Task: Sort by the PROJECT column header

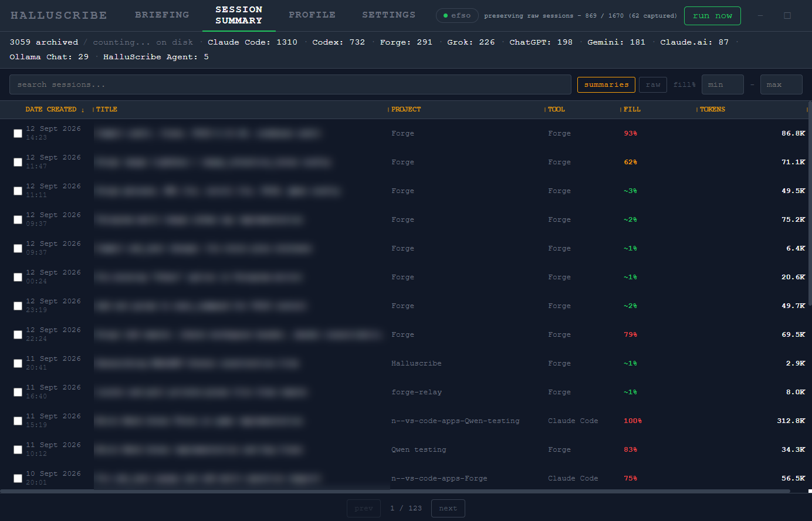Action: (x=406, y=109)
